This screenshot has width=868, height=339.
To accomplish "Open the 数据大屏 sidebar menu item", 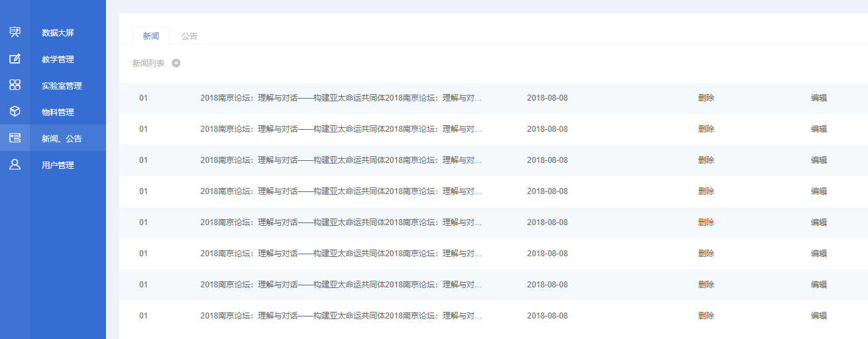I will pos(53,32).
